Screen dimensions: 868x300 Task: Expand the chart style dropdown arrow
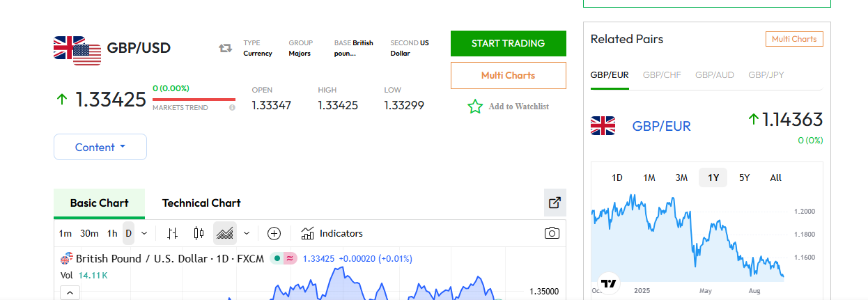(x=247, y=233)
